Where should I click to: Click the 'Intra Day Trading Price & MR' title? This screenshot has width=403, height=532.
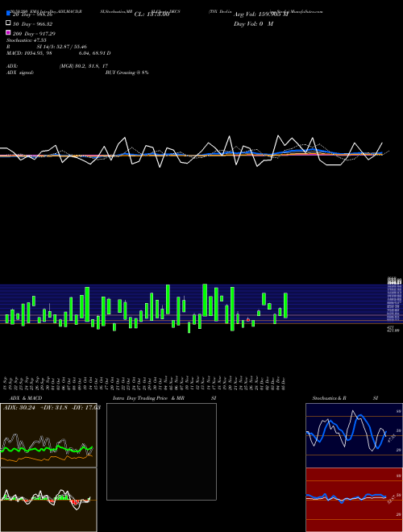click(148, 398)
